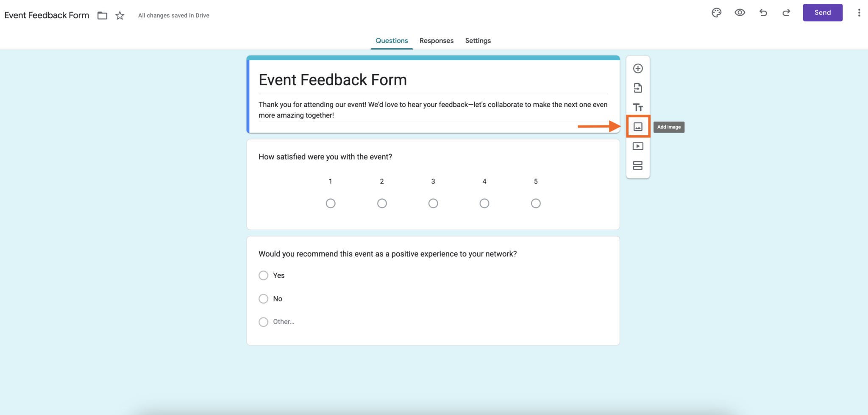Insert a new section
Screen dimensions: 868x415
(x=638, y=165)
